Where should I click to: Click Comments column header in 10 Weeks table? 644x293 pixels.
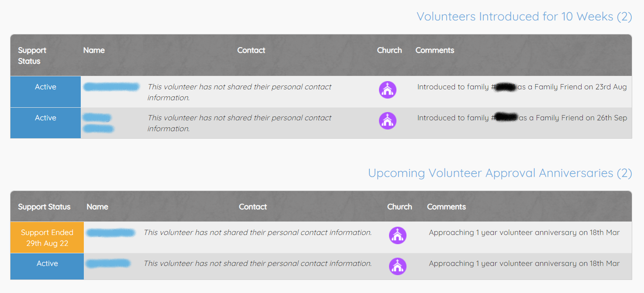[434, 51]
